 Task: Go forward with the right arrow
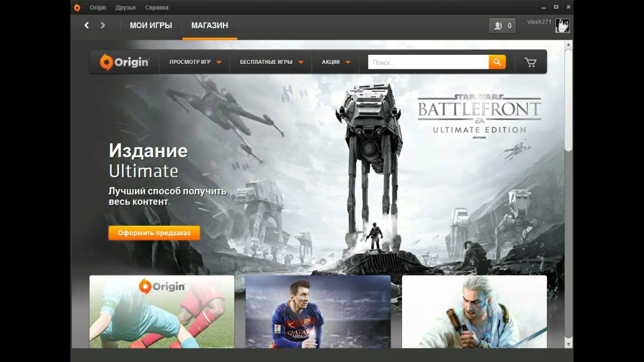click(x=103, y=25)
